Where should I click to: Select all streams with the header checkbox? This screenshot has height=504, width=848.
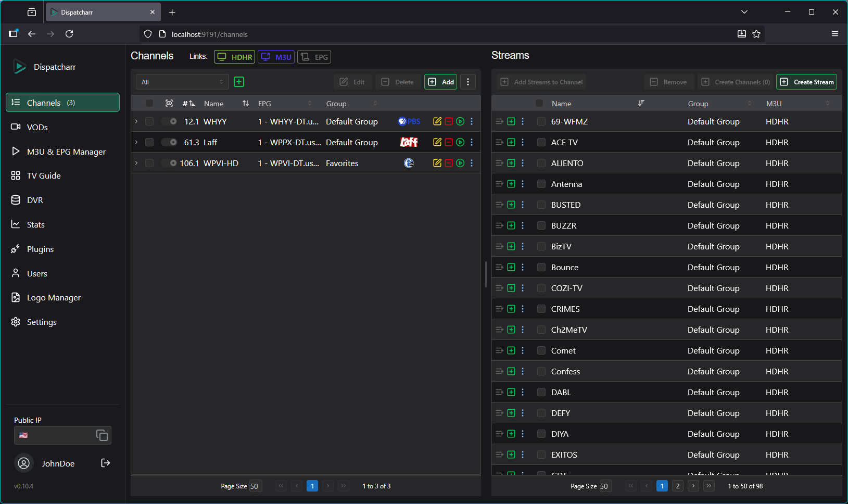(x=539, y=103)
